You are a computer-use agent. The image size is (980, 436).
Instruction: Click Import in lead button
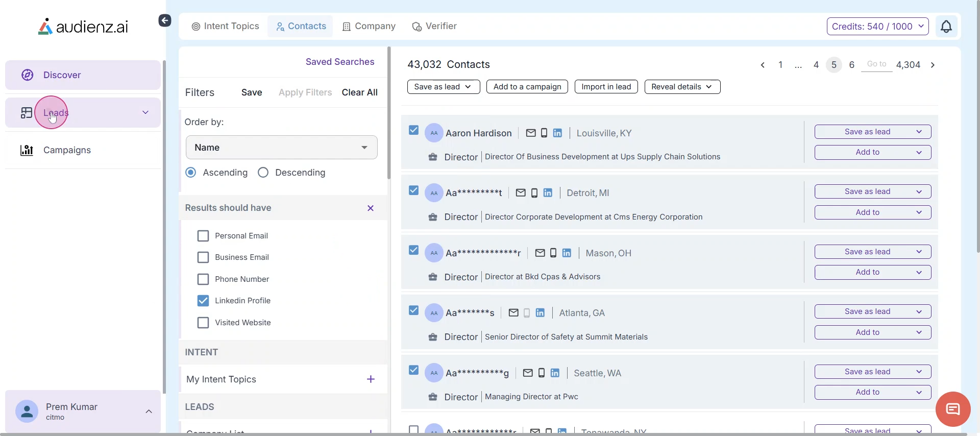pos(606,87)
